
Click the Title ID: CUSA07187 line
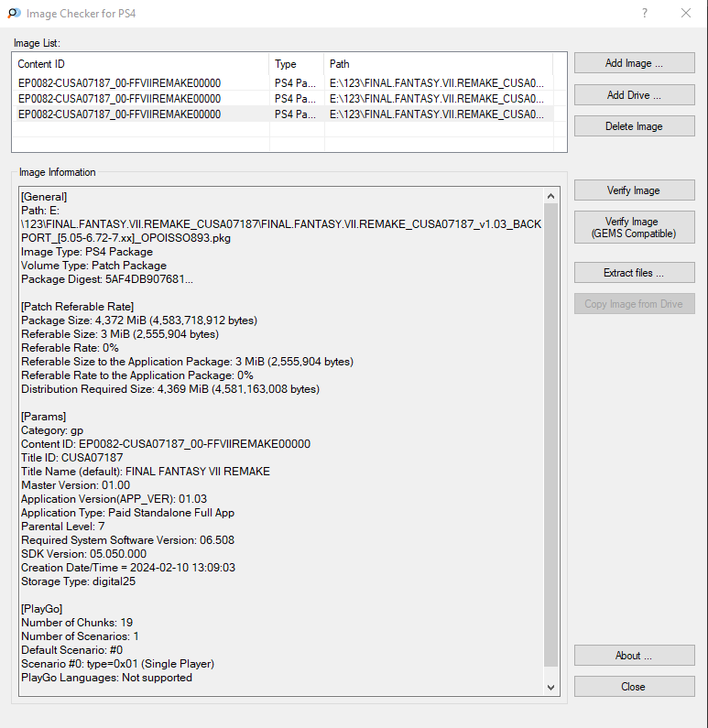pyautogui.click(x=72, y=458)
